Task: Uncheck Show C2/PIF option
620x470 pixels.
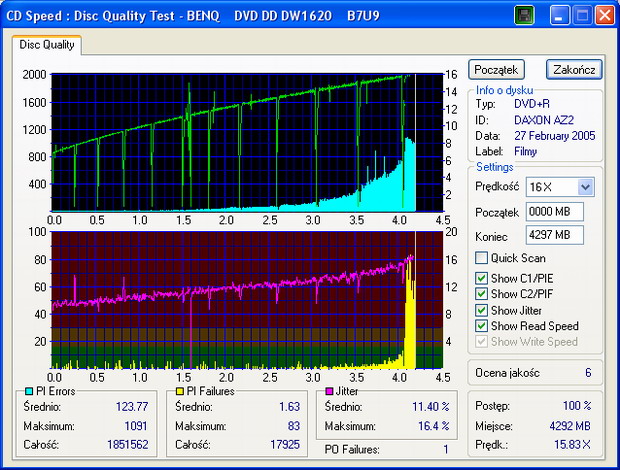Action: click(x=481, y=294)
